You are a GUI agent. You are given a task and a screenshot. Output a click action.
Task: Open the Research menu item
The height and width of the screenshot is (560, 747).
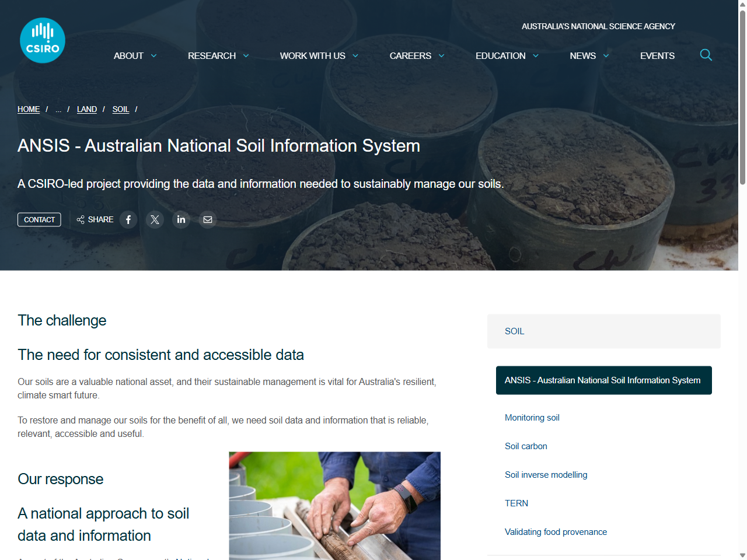pyautogui.click(x=212, y=56)
